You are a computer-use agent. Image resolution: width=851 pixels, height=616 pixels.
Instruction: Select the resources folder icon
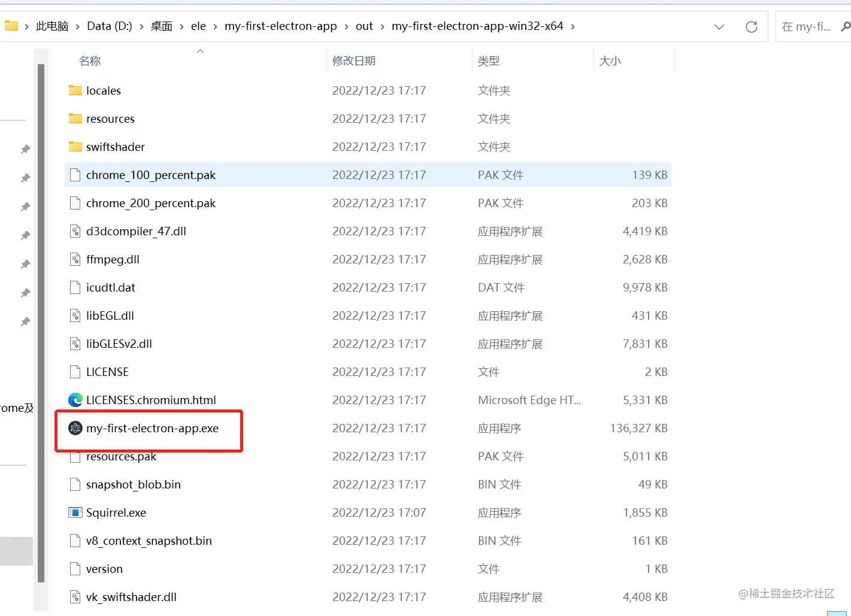75,119
